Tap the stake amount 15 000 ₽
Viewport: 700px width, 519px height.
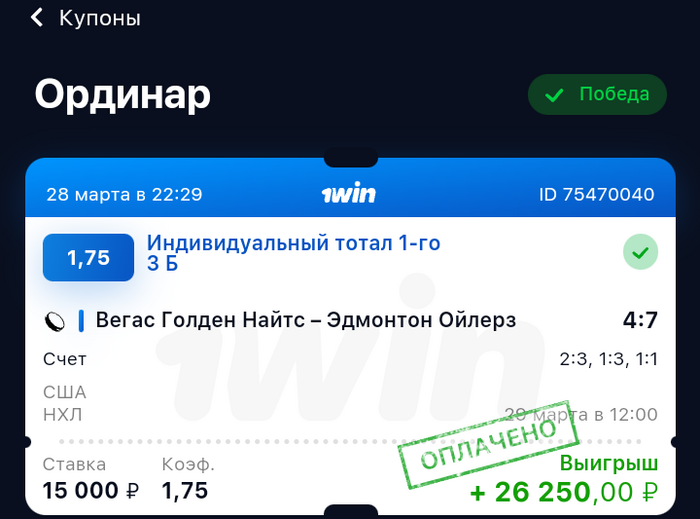[91, 491]
